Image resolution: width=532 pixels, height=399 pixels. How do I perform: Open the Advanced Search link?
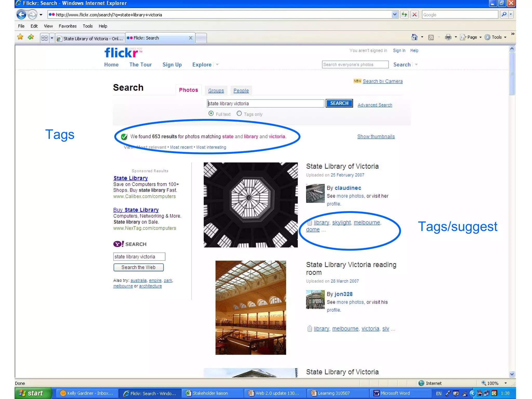[375, 105]
